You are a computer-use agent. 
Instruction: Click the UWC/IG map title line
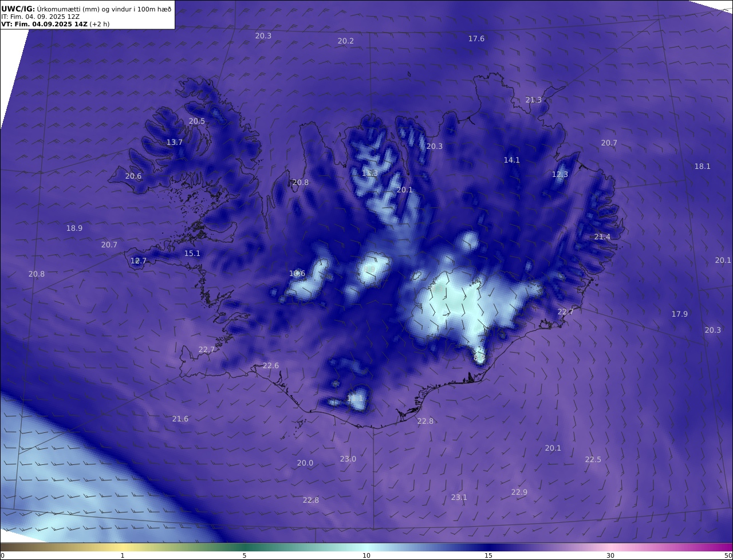[86, 9]
